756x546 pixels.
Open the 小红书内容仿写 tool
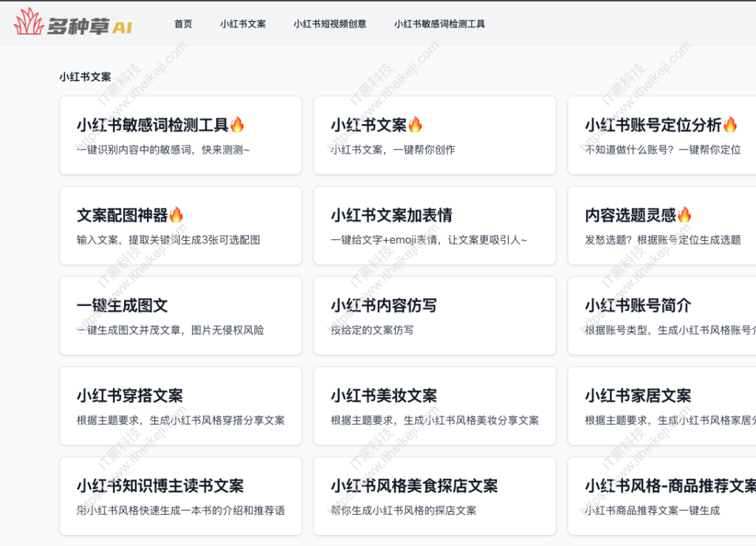click(x=434, y=315)
